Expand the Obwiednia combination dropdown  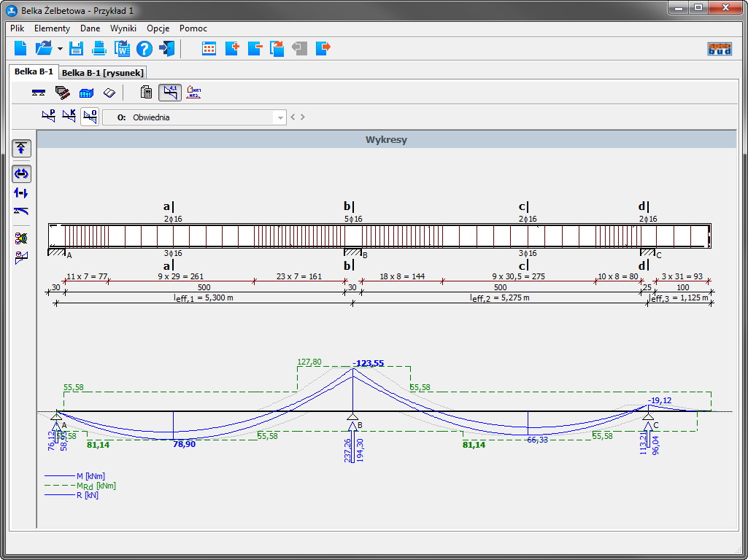[x=279, y=117]
